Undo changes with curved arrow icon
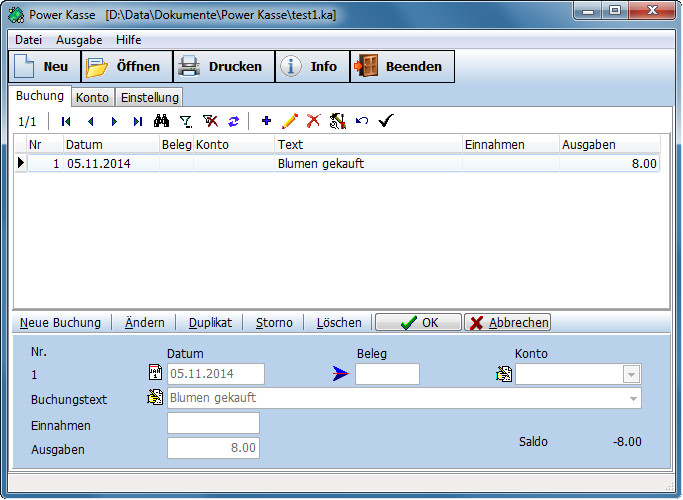The height and width of the screenshot is (500, 683). [x=362, y=121]
